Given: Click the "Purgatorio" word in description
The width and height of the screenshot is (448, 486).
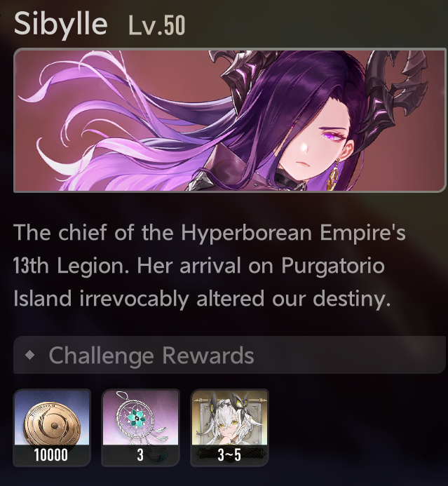Looking at the screenshot, I should [x=333, y=266].
